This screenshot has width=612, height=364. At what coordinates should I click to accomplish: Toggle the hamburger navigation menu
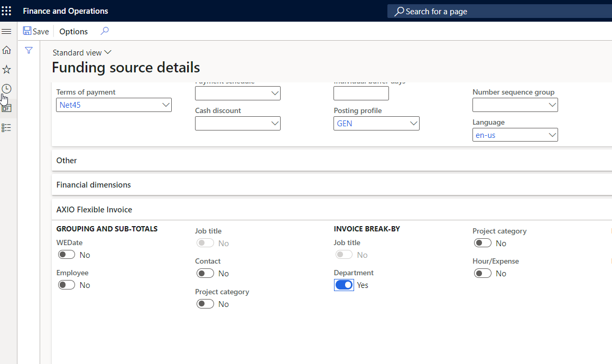[7, 31]
